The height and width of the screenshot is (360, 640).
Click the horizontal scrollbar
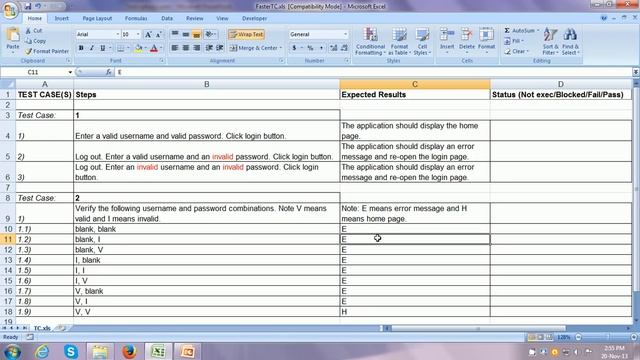[x=478, y=328]
